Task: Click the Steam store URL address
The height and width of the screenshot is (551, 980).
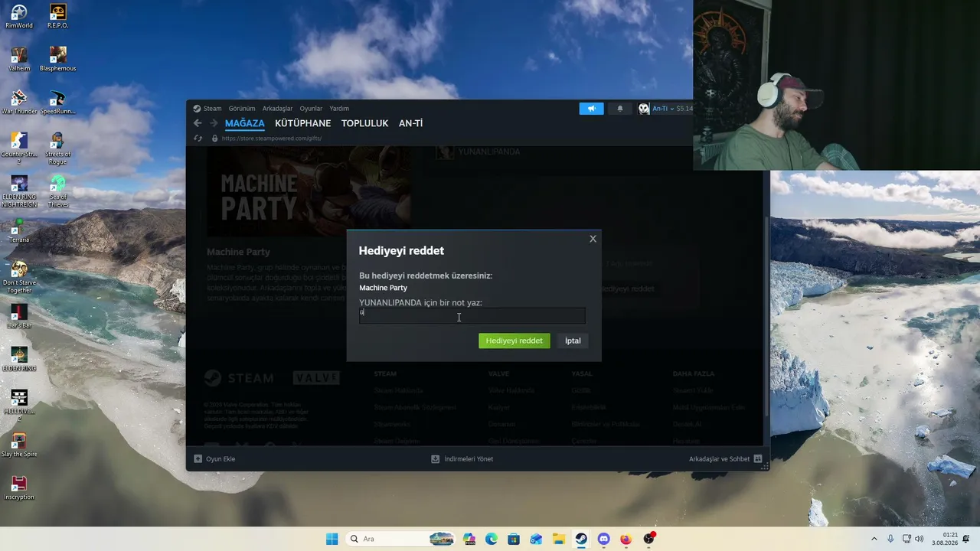Action: pos(272,139)
